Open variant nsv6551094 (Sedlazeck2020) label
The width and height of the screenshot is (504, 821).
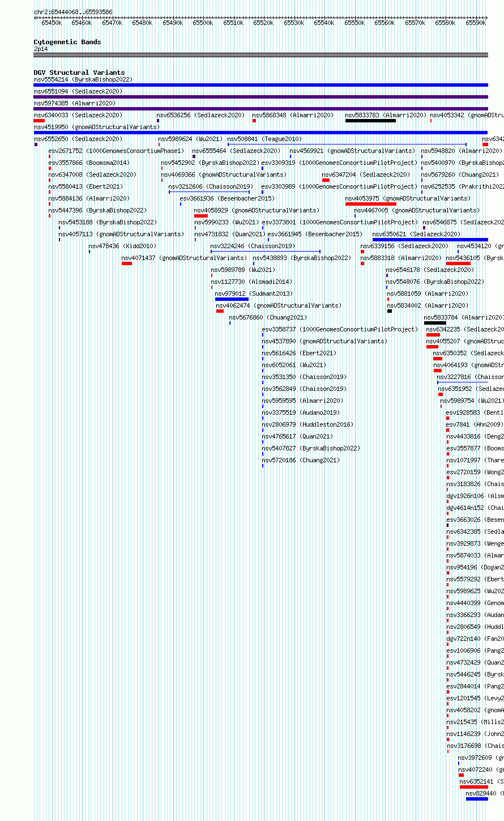pyautogui.click(x=78, y=91)
